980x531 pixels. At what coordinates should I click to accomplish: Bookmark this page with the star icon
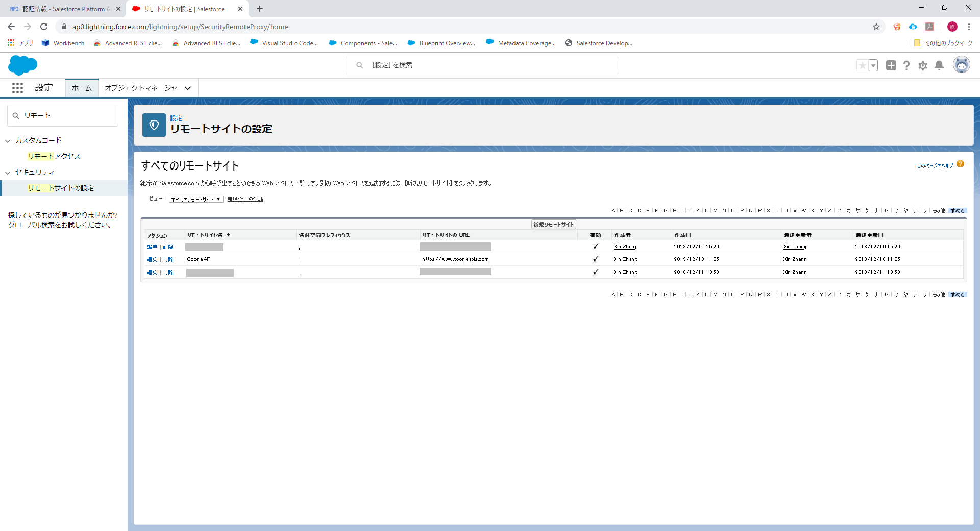(x=876, y=27)
